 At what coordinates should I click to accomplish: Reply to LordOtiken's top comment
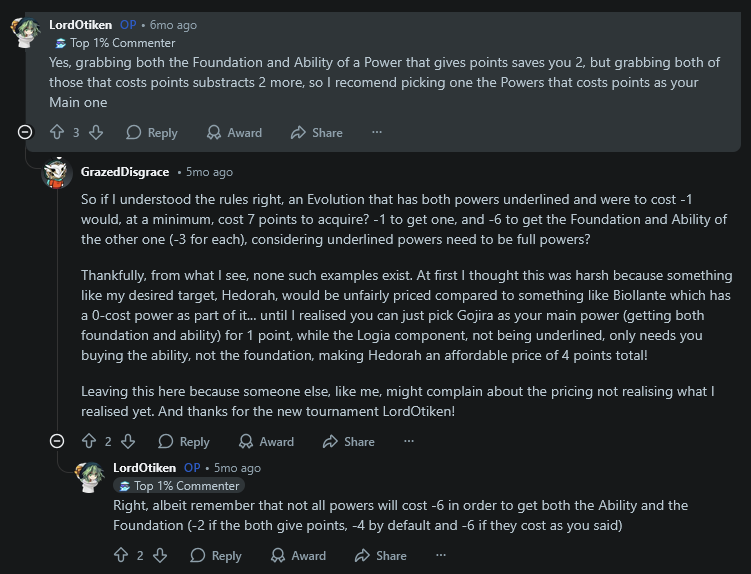[152, 132]
